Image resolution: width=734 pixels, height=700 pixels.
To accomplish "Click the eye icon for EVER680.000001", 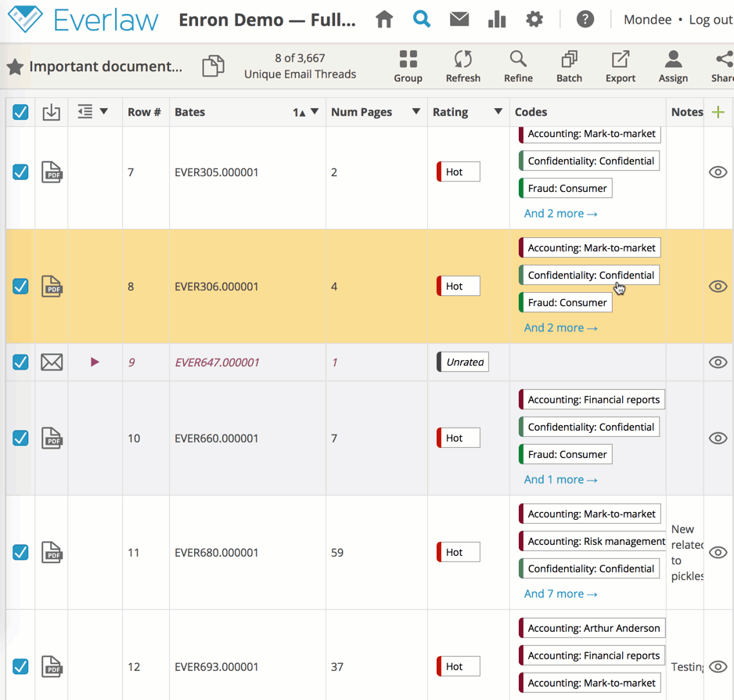I will pos(718,553).
